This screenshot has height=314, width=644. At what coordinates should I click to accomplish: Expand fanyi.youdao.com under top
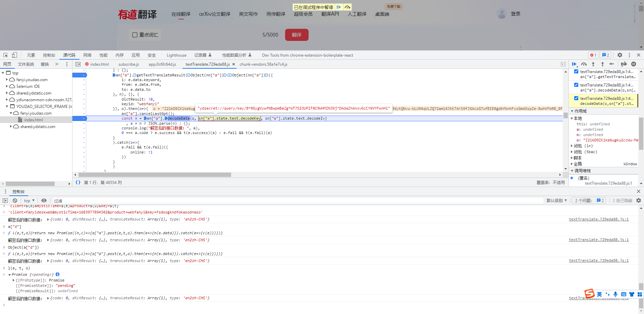[7, 80]
